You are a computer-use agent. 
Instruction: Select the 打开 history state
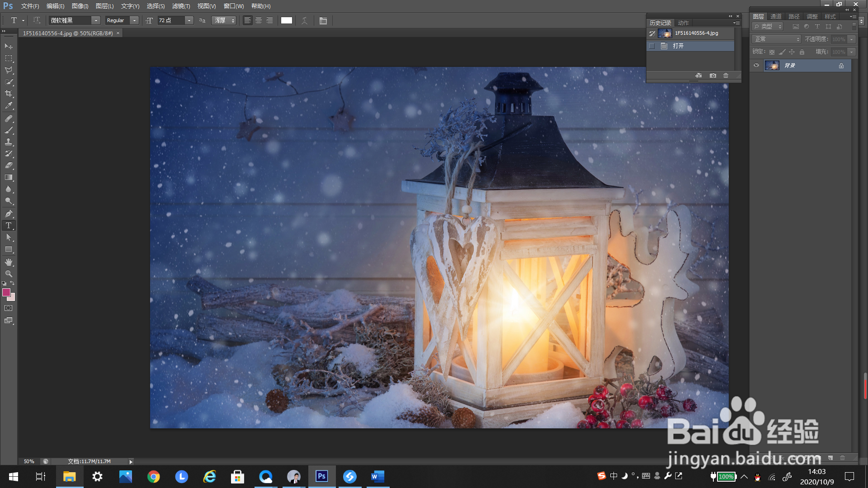[x=678, y=46]
